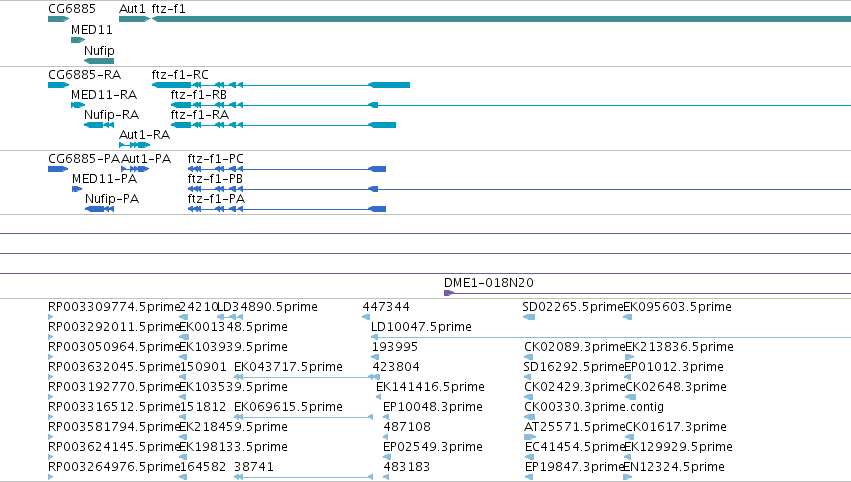Click the Aut1-PA protein label
This screenshot has width=851, height=482.
146,159
